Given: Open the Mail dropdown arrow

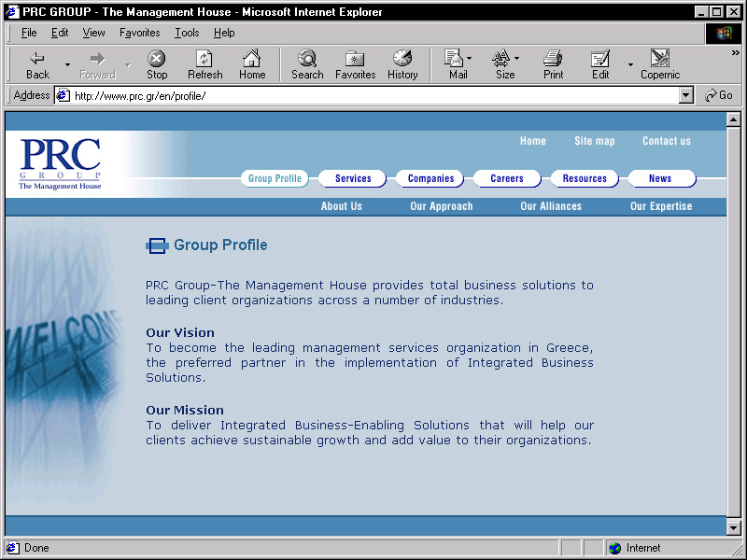Looking at the screenshot, I should [470, 58].
